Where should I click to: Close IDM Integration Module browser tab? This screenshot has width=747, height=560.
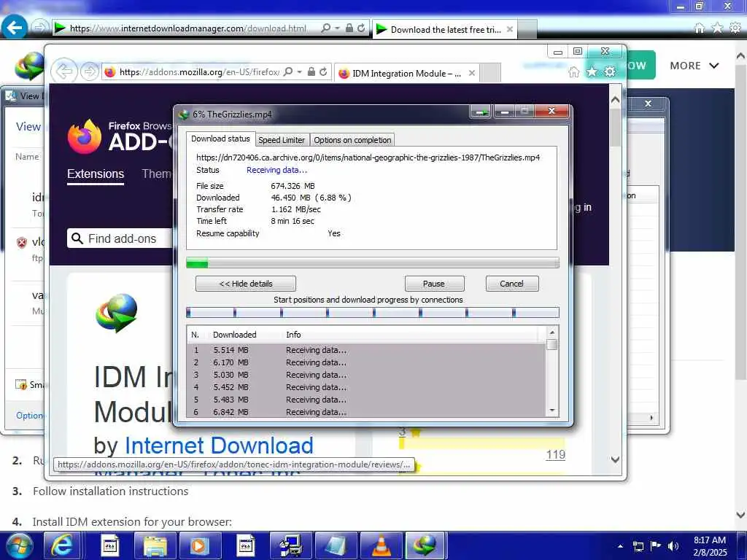click(472, 74)
